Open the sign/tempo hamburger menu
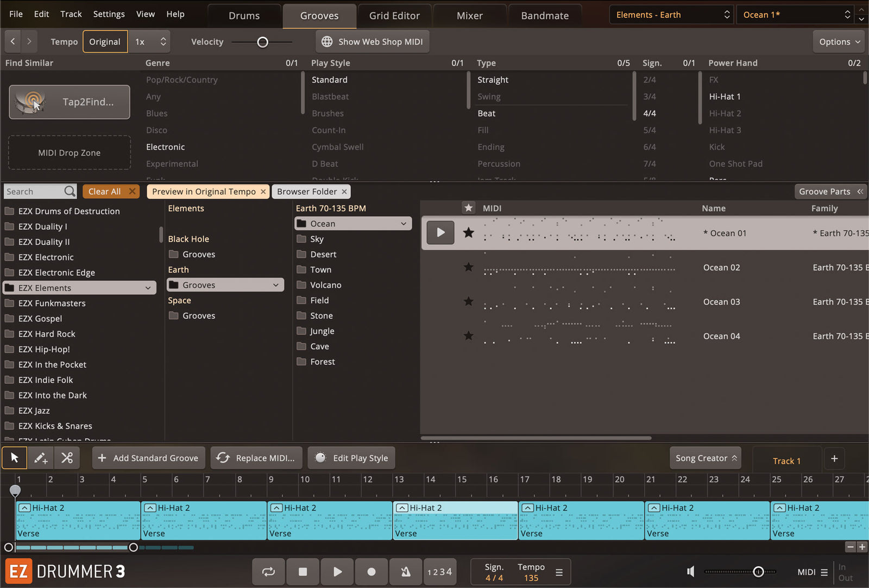Screen dimensions: 869x588 point(559,572)
